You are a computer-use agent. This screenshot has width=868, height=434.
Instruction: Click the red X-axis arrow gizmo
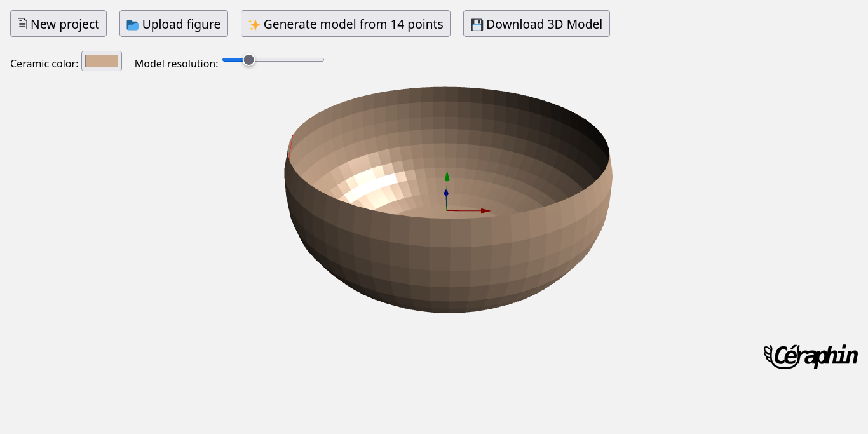click(485, 210)
